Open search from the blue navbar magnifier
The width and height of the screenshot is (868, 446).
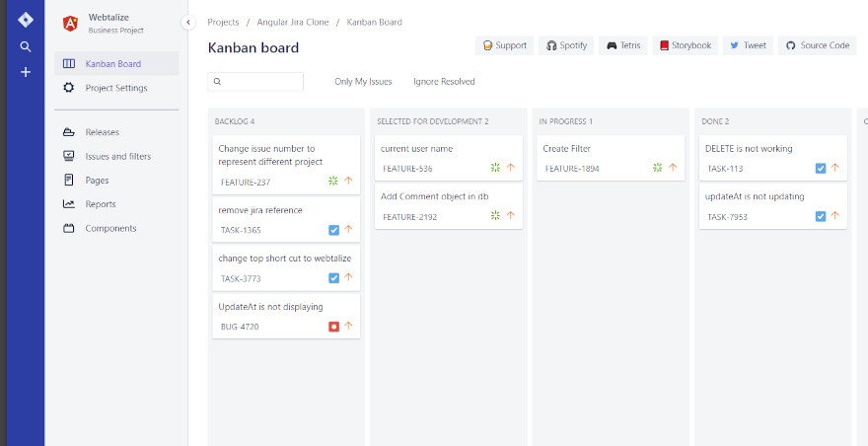pos(26,46)
